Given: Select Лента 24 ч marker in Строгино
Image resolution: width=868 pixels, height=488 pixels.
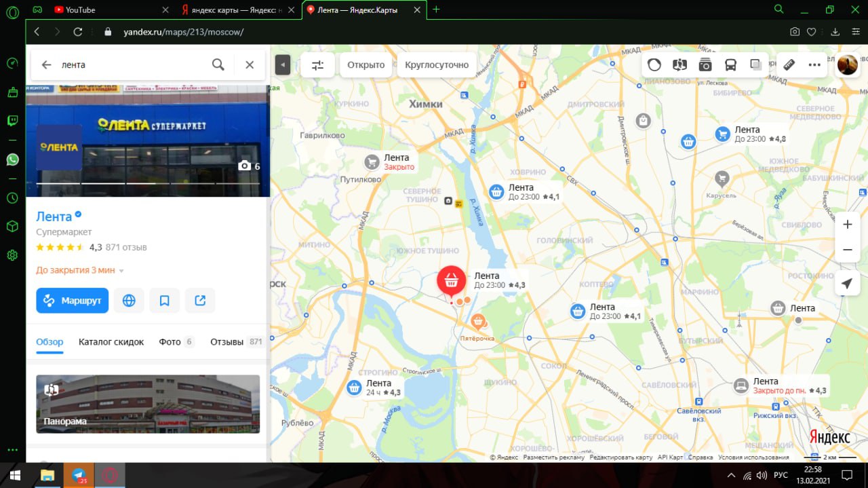Looking at the screenshot, I should click(x=354, y=388).
